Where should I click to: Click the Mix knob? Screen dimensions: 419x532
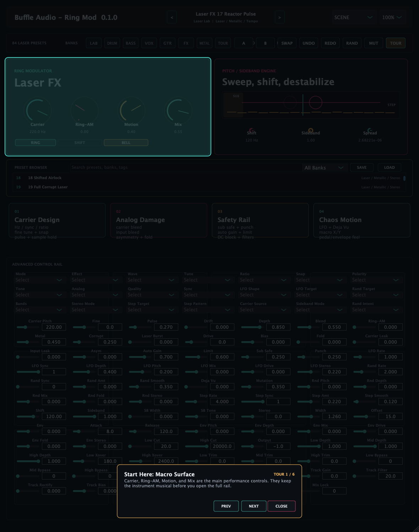[178, 110]
